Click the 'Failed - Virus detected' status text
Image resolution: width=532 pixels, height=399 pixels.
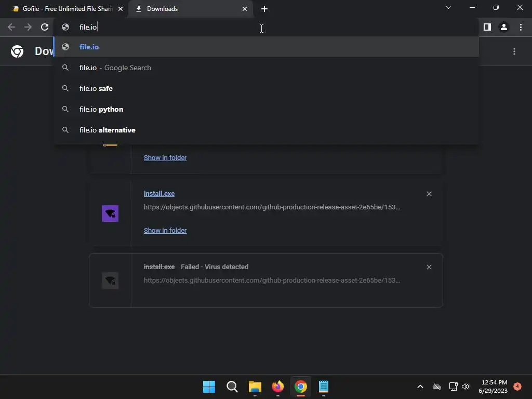click(215, 267)
